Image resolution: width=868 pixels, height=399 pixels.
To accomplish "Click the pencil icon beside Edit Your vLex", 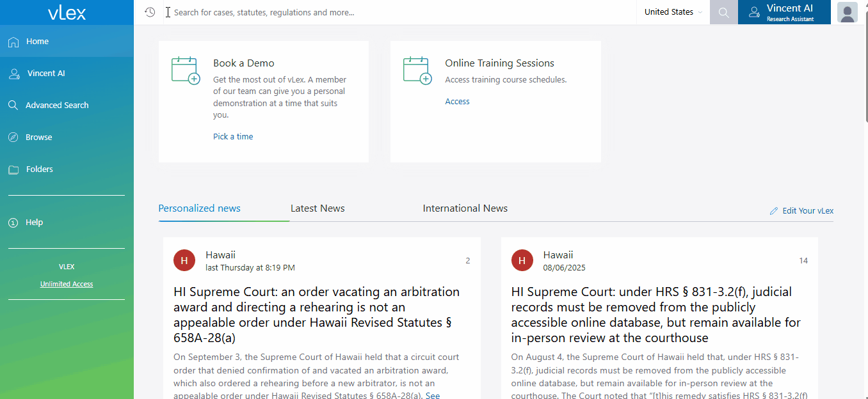I will tap(774, 211).
